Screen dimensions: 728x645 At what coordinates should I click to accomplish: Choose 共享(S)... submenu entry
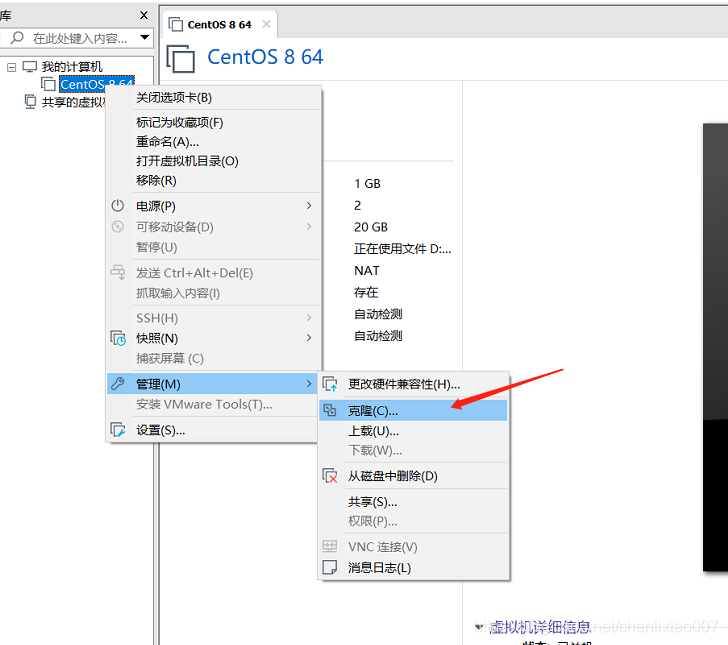point(414,502)
